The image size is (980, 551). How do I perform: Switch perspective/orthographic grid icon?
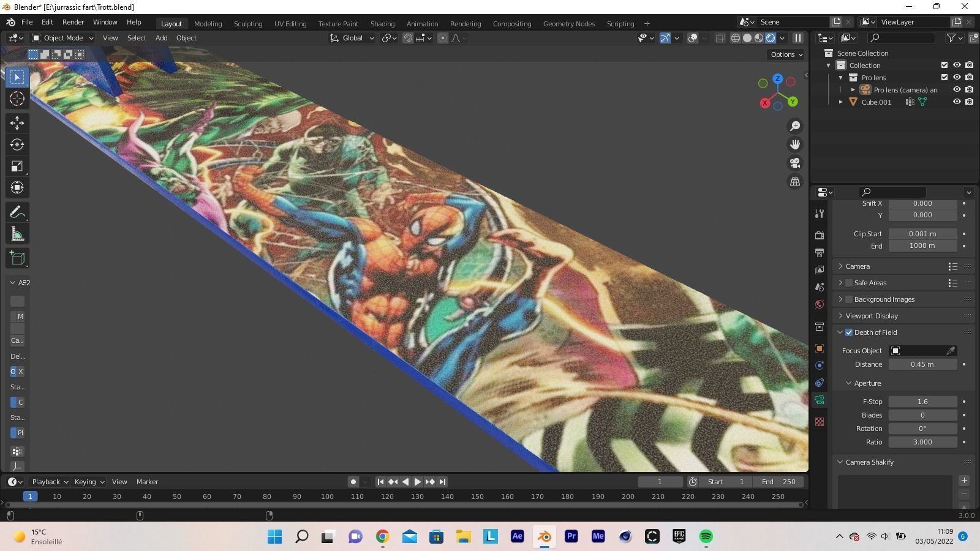[795, 182]
